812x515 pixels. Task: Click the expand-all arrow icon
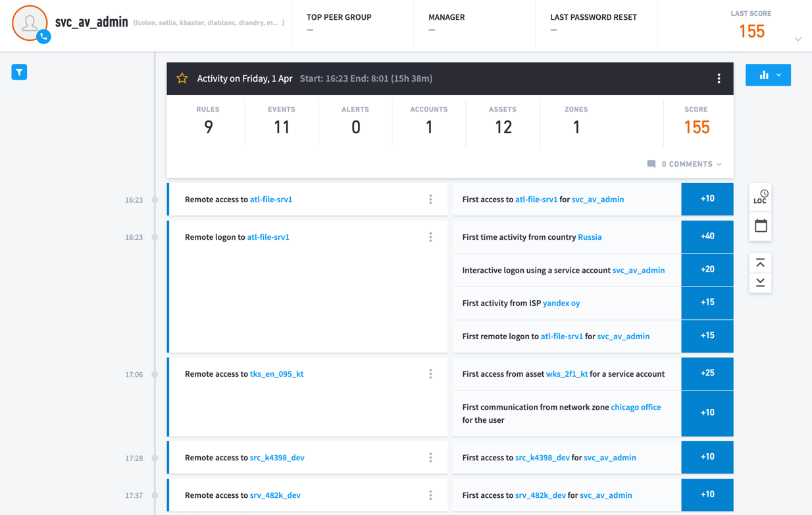tap(761, 283)
